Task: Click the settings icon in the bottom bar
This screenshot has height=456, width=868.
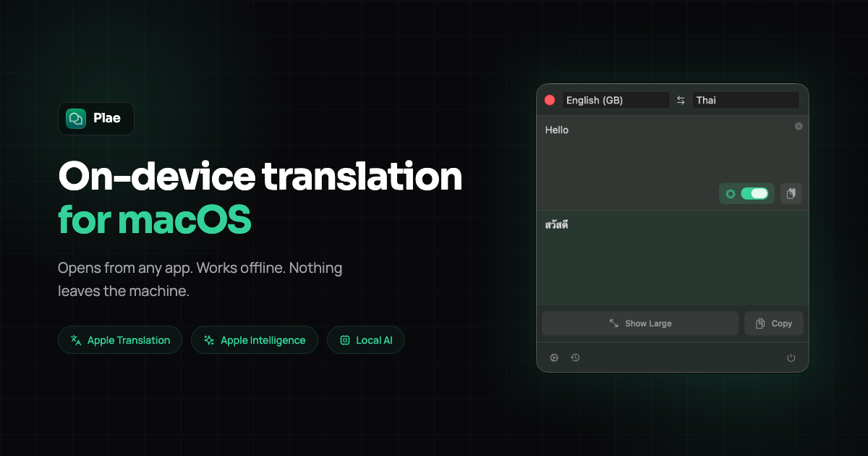Action: (553, 357)
